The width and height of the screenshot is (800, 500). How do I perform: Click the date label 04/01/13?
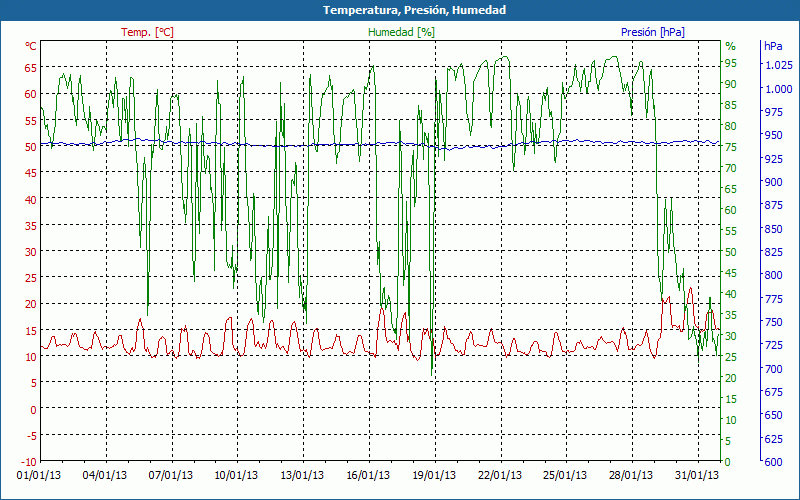(x=105, y=475)
